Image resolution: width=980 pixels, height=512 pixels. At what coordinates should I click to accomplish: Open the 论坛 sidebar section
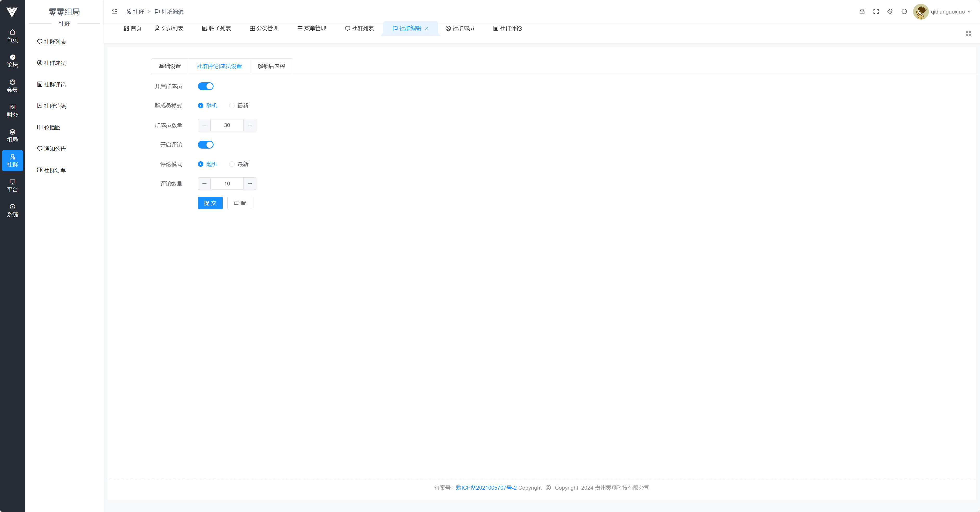[12, 61]
